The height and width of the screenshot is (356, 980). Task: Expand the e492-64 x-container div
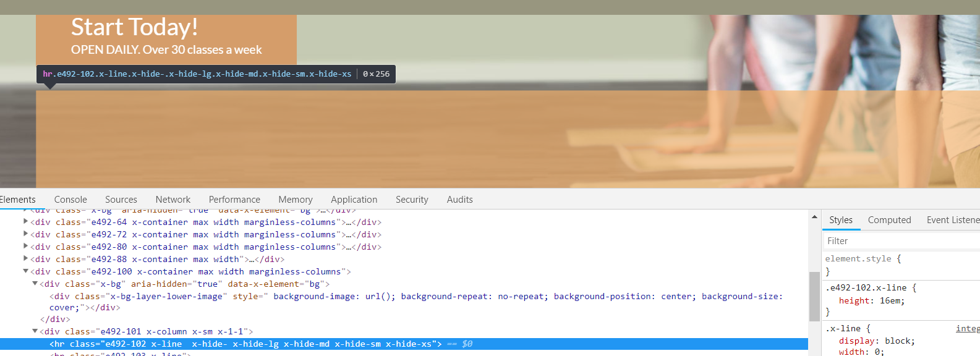25,221
